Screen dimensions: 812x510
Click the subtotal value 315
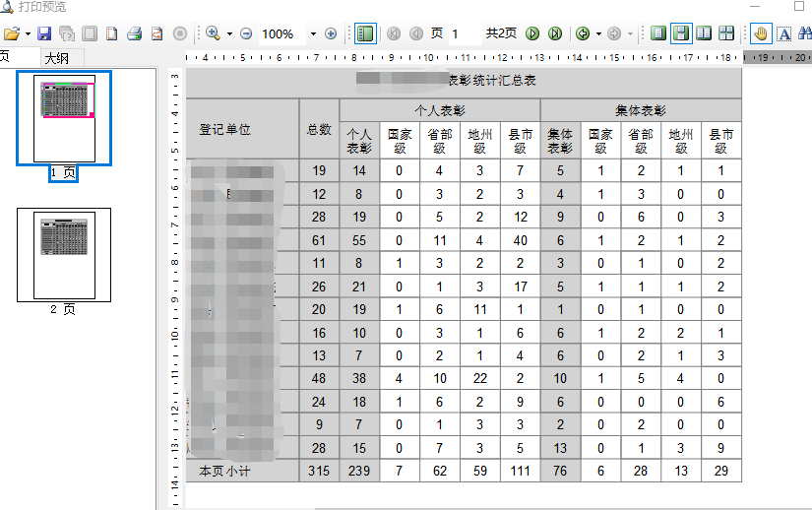pos(319,471)
